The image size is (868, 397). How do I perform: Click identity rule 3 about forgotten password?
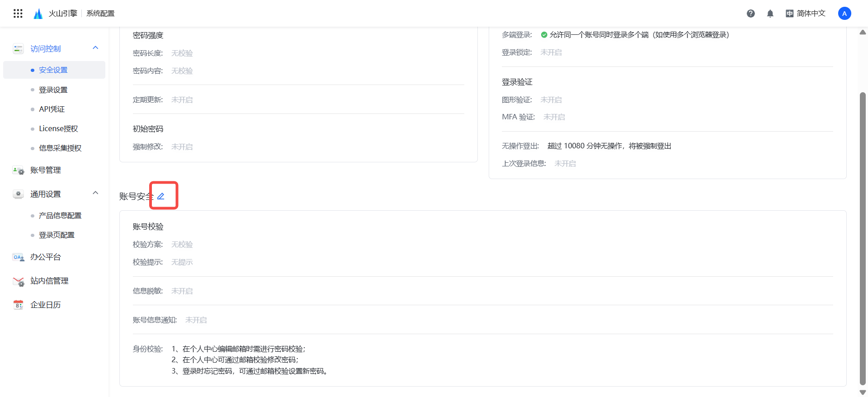click(250, 371)
